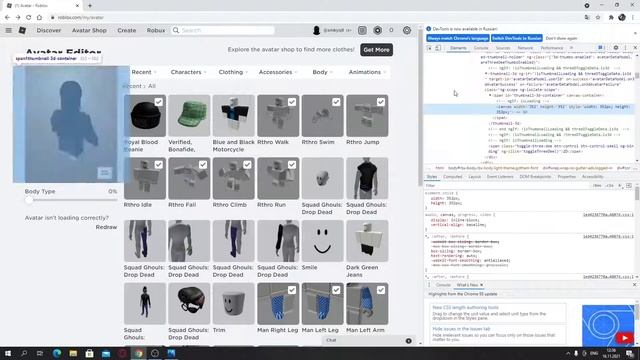
Task: Click Don't show again button
Action: tap(561, 38)
